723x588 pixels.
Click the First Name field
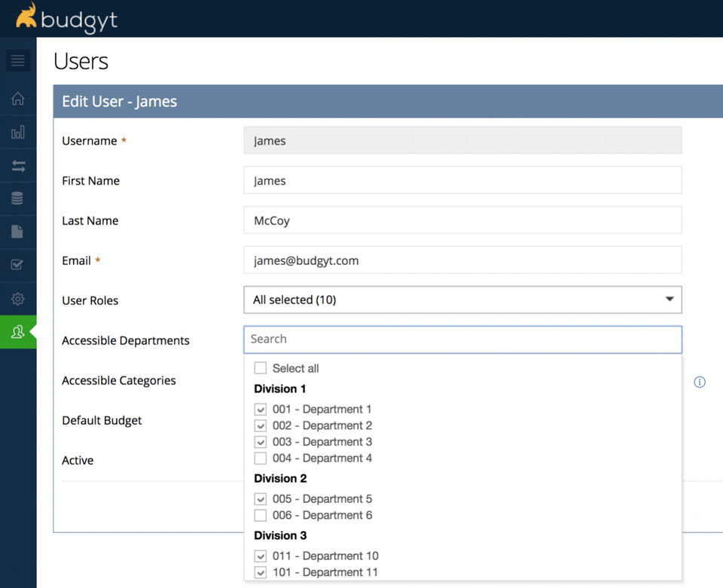pyautogui.click(x=462, y=180)
